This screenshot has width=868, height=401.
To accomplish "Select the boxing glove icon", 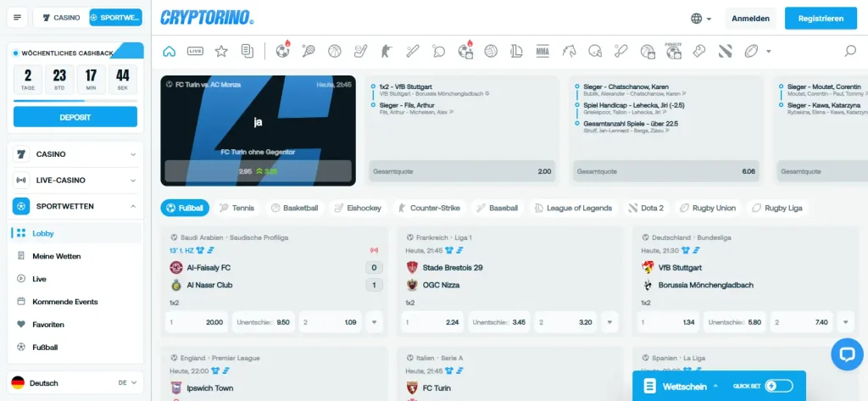I will click(699, 51).
